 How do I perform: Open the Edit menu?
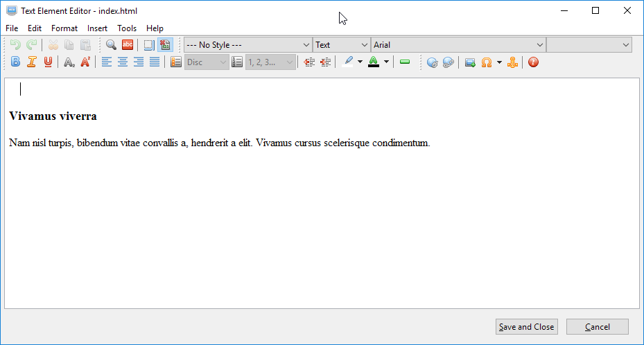35,28
